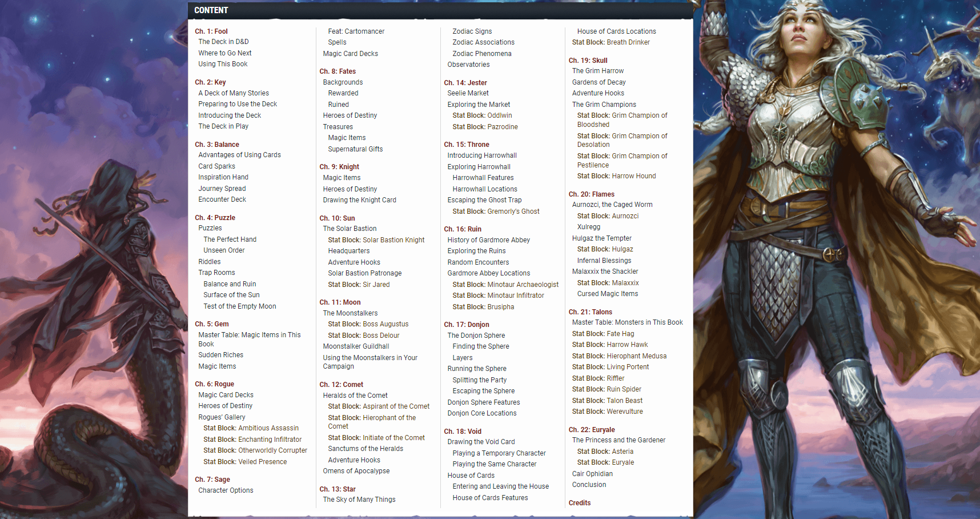Open Ch. 3: Balance chapter

pos(217,145)
